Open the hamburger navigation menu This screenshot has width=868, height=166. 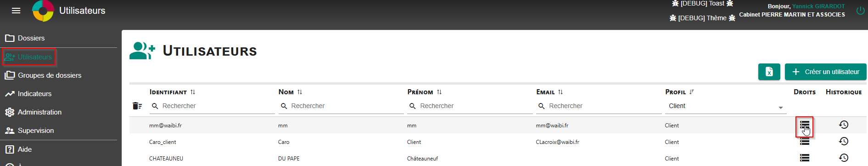point(16,11)
